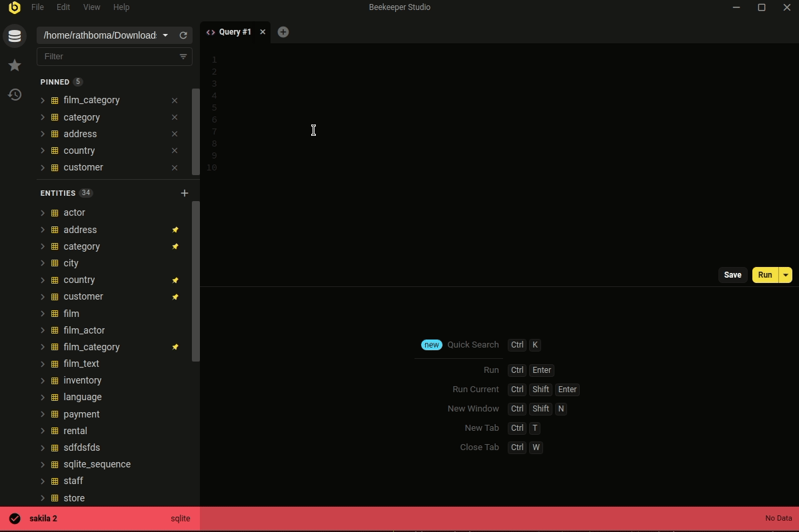Expand pinned film_category table columns
The height and width of the screenshot is (532, 799).
[x=43, y=101]
